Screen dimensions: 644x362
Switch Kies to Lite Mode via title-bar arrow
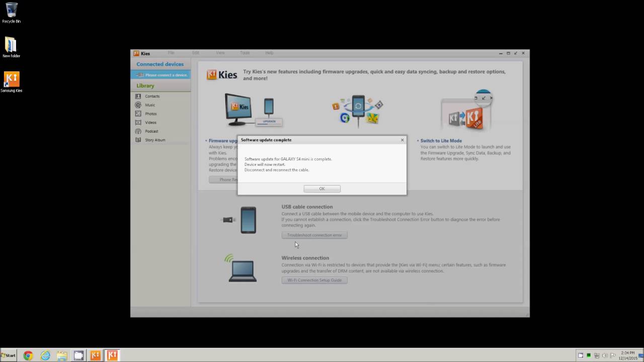(x=516, y=53)
